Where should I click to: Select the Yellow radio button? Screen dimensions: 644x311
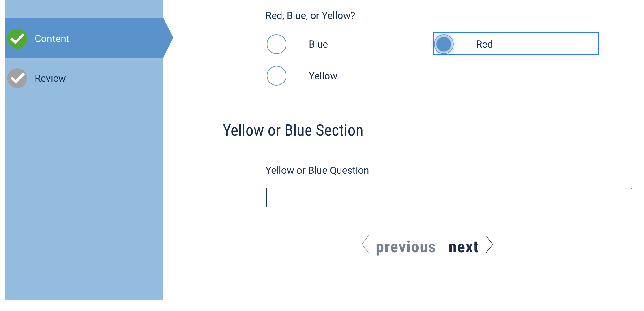277,76
